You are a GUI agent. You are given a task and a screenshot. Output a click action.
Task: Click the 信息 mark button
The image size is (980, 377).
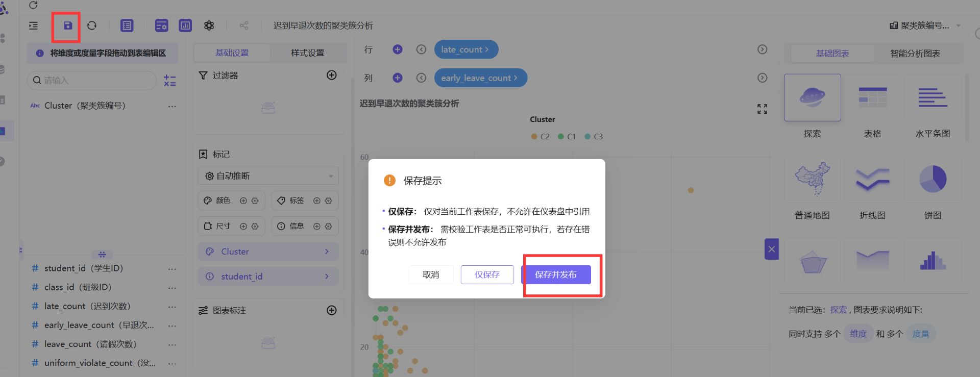[x=305, y=226]
